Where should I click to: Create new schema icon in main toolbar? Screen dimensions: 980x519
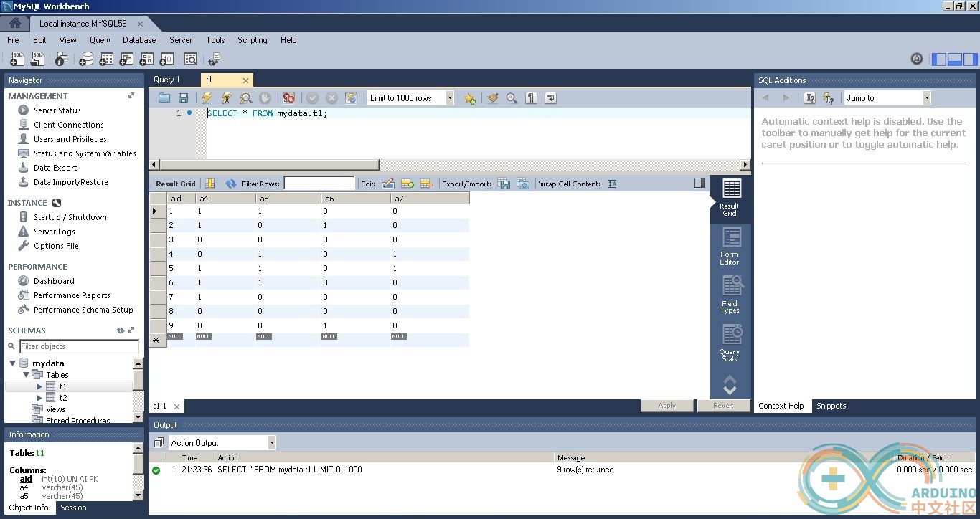click(x=86, y=59)
